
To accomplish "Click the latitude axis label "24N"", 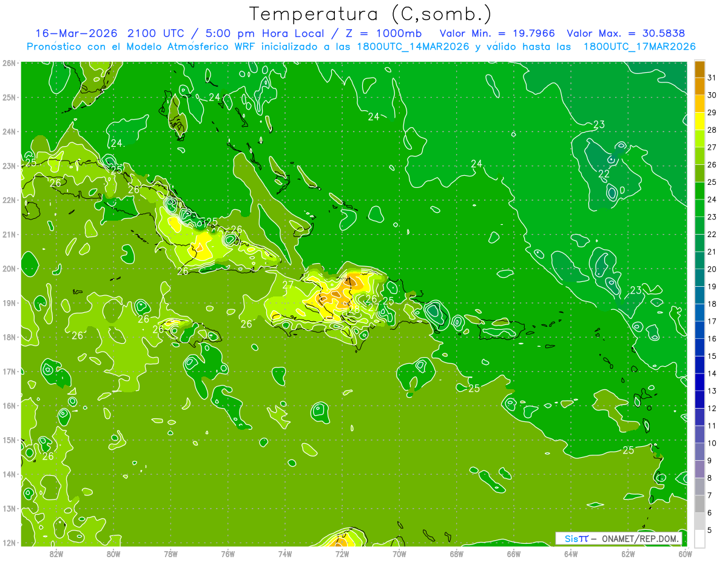I will (x=9, y=132).
